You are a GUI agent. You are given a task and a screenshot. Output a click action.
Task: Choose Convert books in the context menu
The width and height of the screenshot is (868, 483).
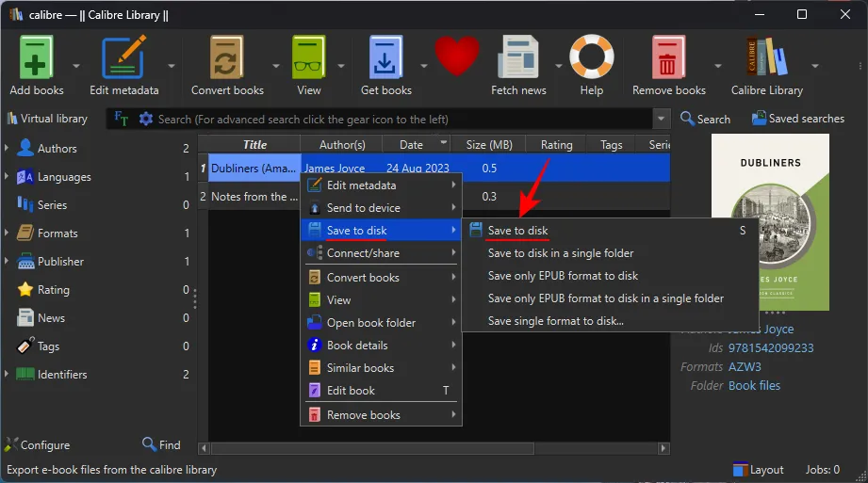382,277
